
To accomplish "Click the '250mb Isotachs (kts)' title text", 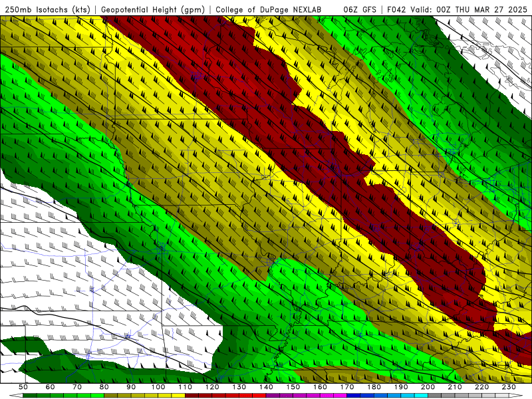I will [x=48, y=9].
